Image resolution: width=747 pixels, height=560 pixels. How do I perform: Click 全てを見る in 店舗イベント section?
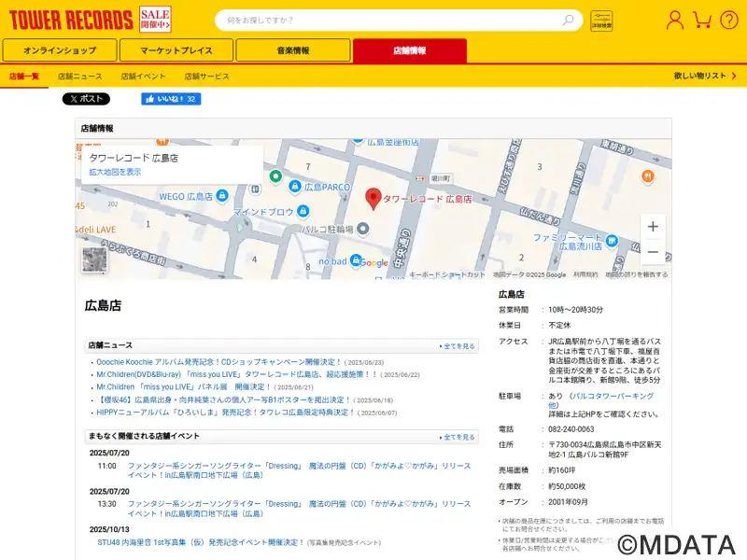click(x=458, y=437)
